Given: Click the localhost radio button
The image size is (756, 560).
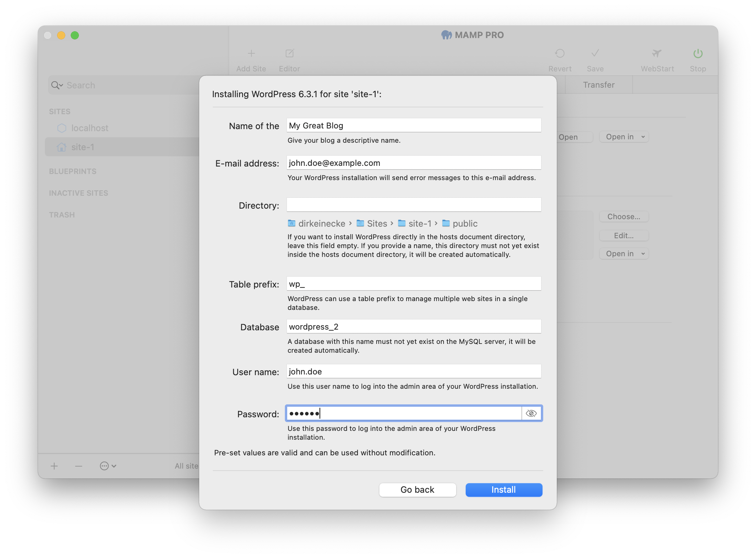Looking at the screenshot, I should pos(61,128).
